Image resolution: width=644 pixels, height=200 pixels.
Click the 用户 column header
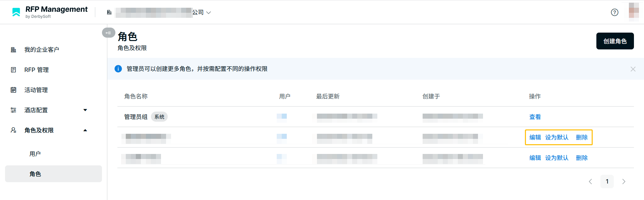[x=285, y=96]
